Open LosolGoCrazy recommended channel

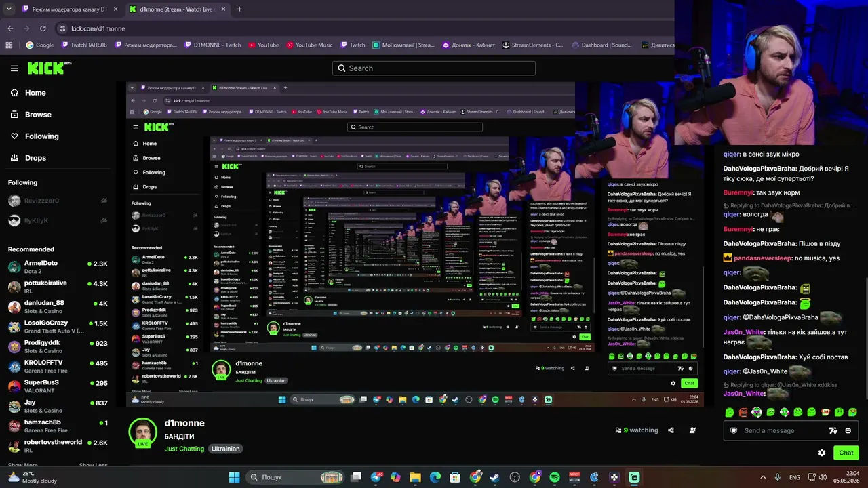tap(58, 327)
